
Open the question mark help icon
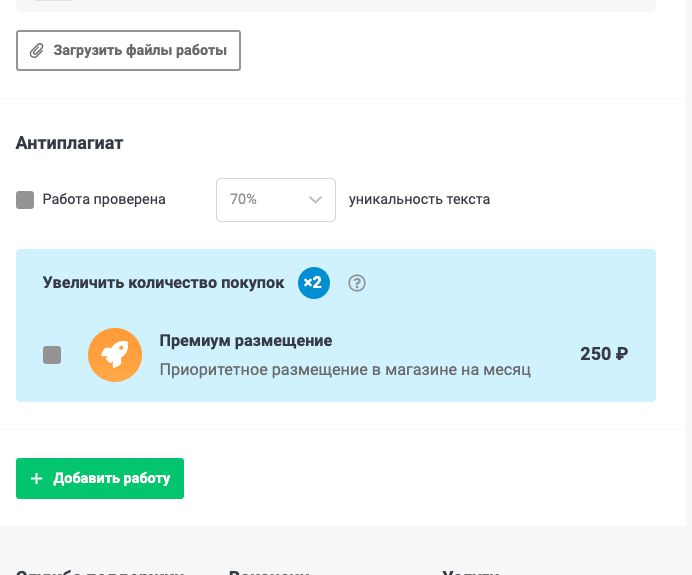[x=357, y=283]
